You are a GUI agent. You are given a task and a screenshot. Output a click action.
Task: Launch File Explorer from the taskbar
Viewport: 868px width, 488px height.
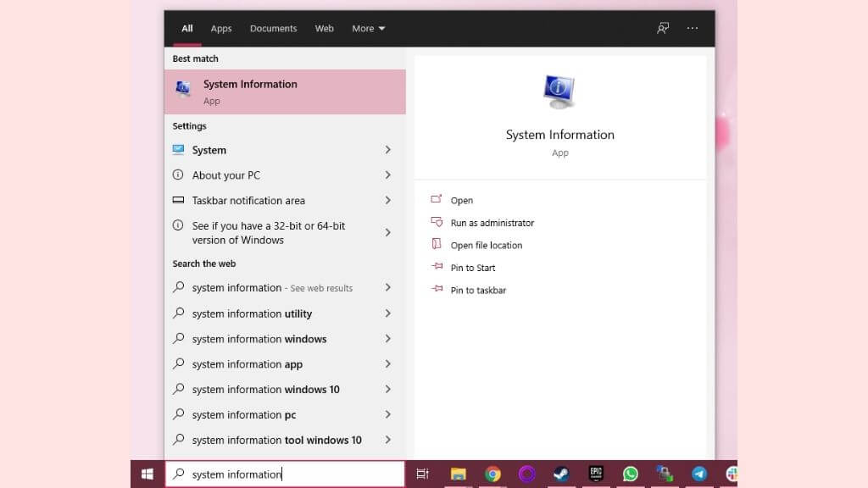[458, 474]
